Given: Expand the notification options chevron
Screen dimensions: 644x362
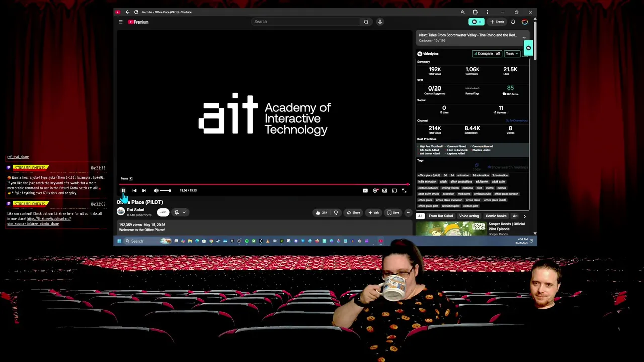Looking at the screenshot, I should coord(184,212).
